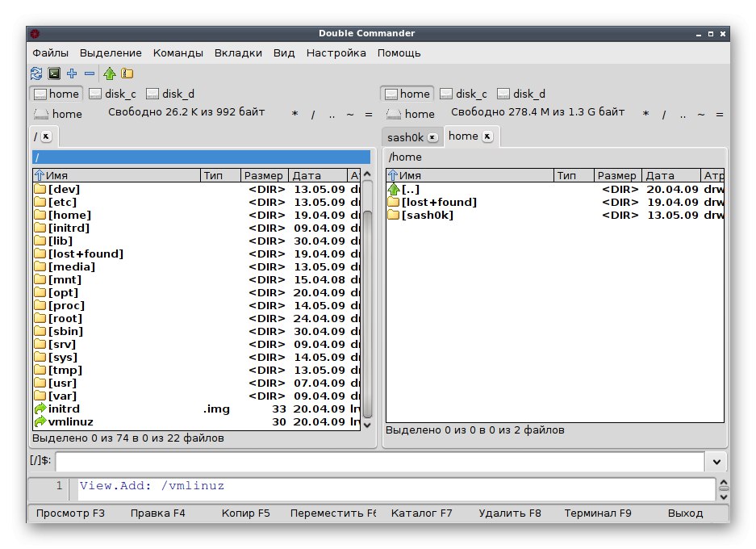Open the terminal icon in the toolbar
Viewport: 756px width, 549px height.
tap(53, 73)
